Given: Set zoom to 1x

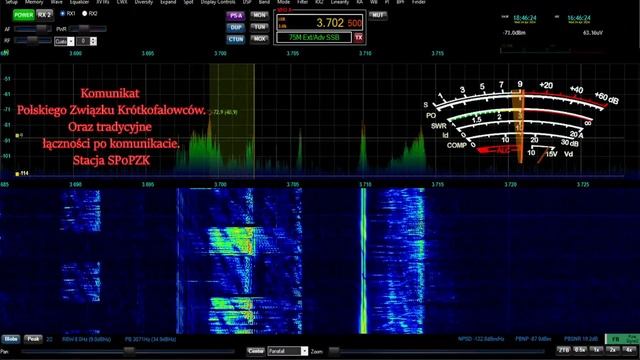Looking at the screenshot, I should [x=596, y=350].
